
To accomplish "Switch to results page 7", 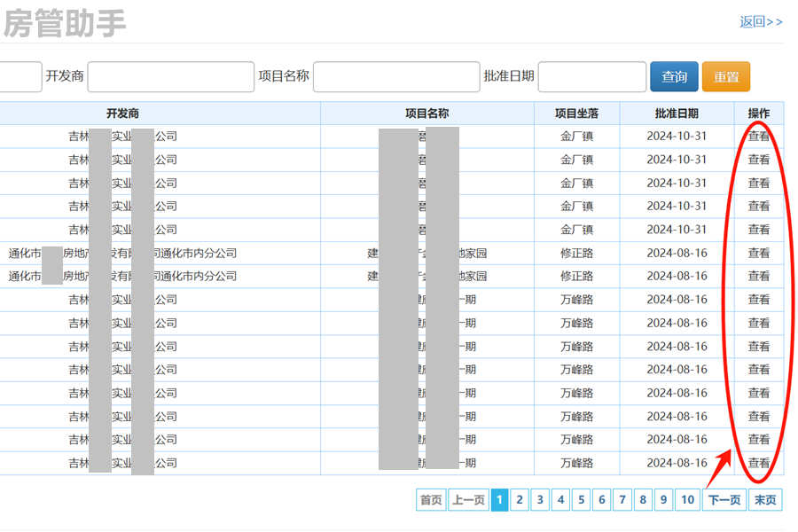I will pyautogui.click(x=622, y=500).
